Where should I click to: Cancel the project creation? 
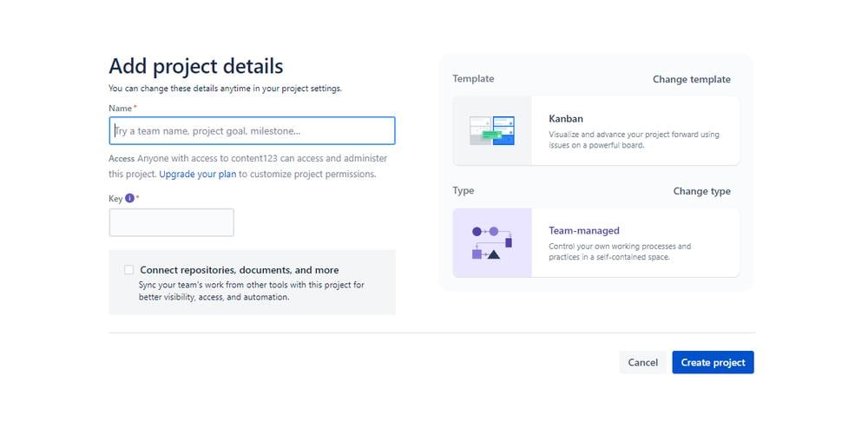click(642, 362)
